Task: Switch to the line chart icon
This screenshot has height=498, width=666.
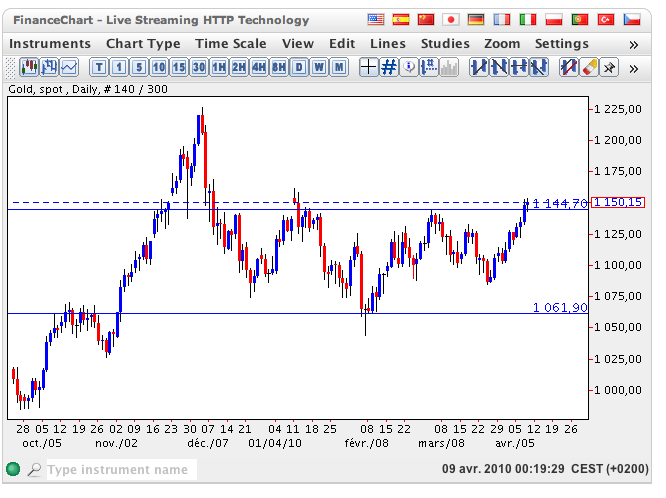Action: click(69, 67)
